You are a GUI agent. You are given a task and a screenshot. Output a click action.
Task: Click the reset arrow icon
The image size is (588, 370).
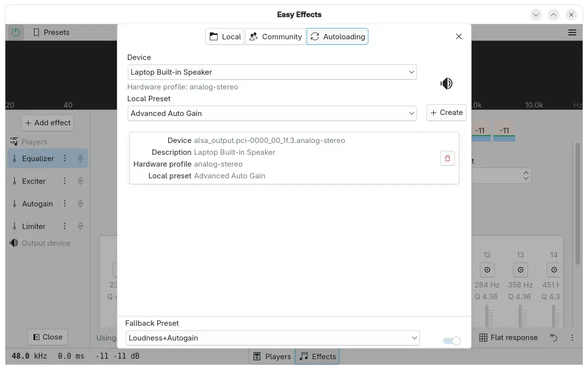coord(554,338)
